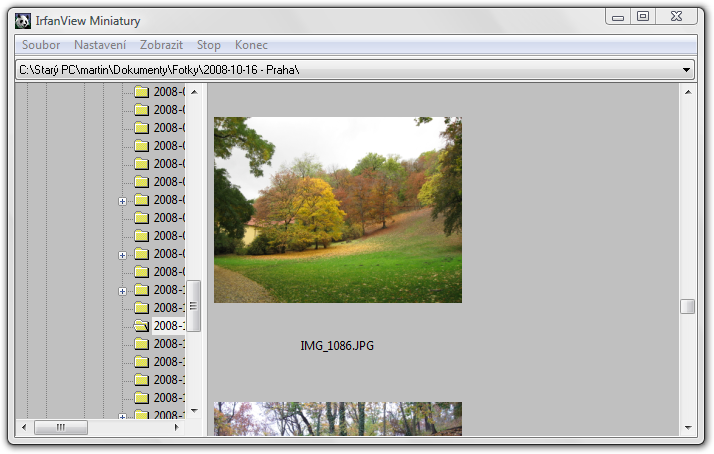Click the folder tree scroll-left arrow
The width and height of the screenshot is (714, 454).
24,427
